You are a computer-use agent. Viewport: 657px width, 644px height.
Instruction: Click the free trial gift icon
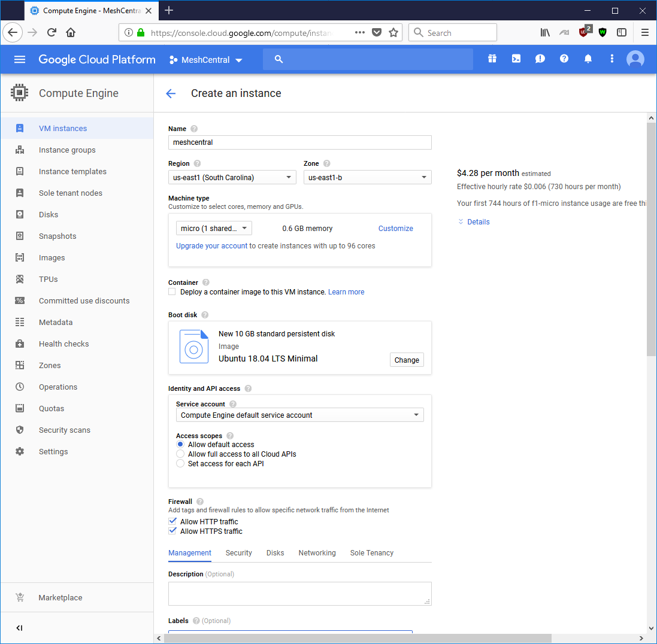pos(492,59)
